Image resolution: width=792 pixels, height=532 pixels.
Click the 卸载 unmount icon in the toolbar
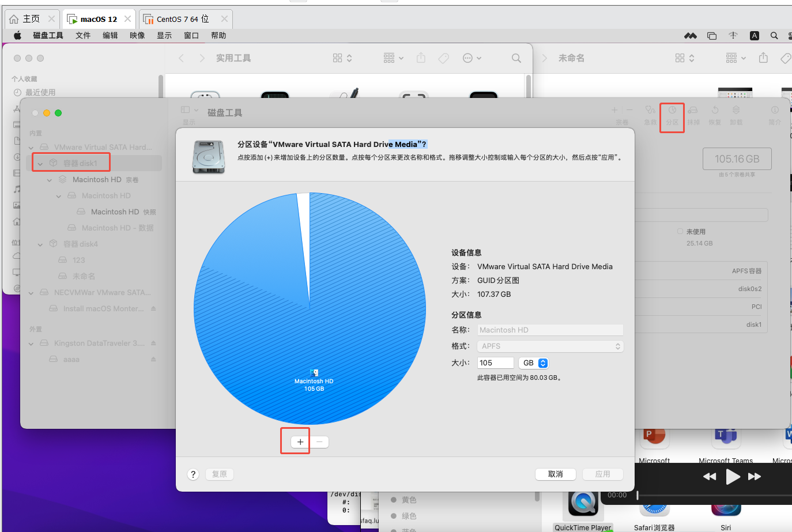coord(736,110)
